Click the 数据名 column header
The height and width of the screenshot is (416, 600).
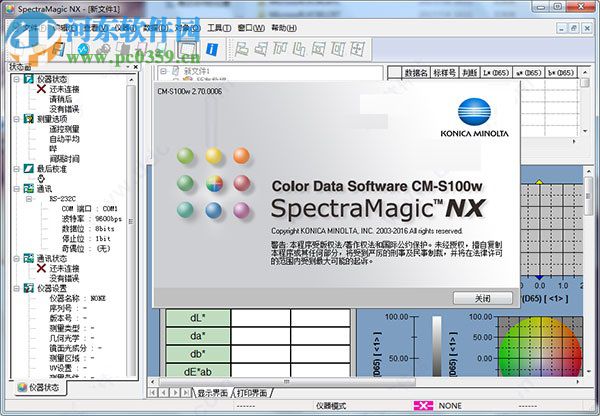pos(416,72)
